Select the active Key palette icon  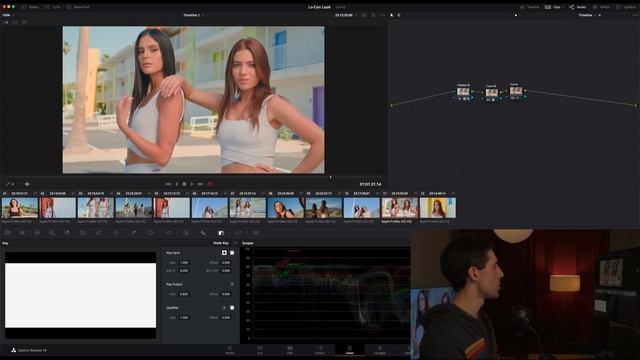(x=221, y=233)
